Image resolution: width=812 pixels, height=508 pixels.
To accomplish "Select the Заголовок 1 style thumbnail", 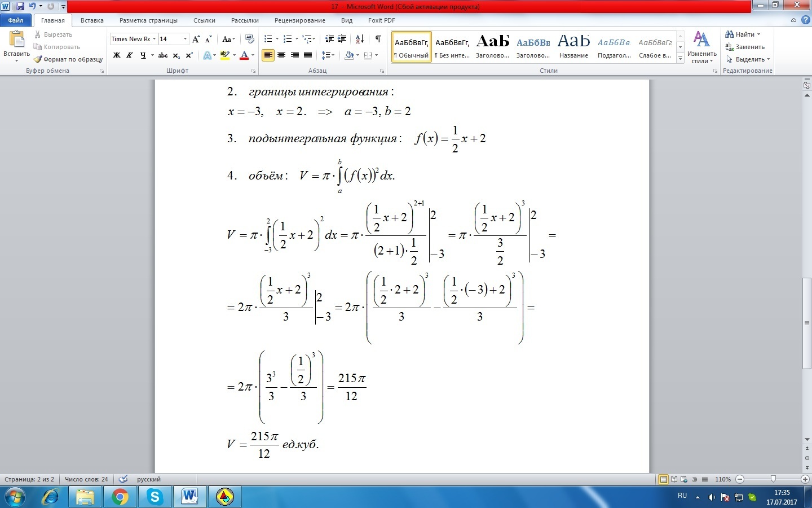I will (x=492, y=46).
